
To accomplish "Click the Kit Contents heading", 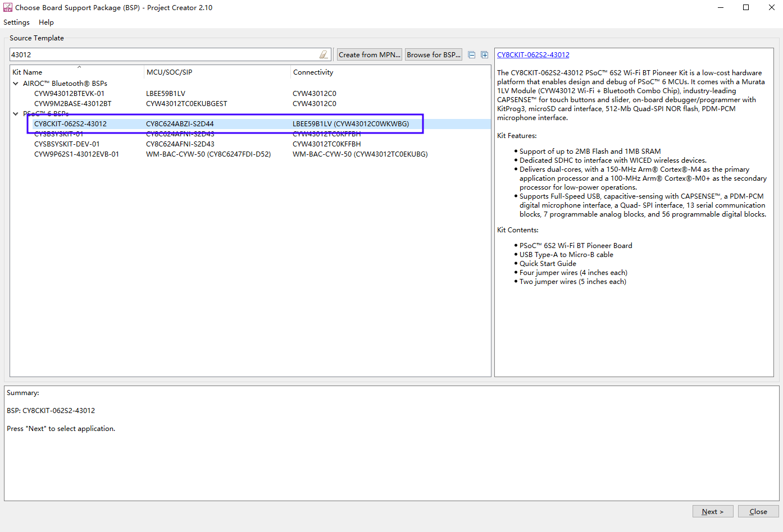I will [x=518, y=230].
